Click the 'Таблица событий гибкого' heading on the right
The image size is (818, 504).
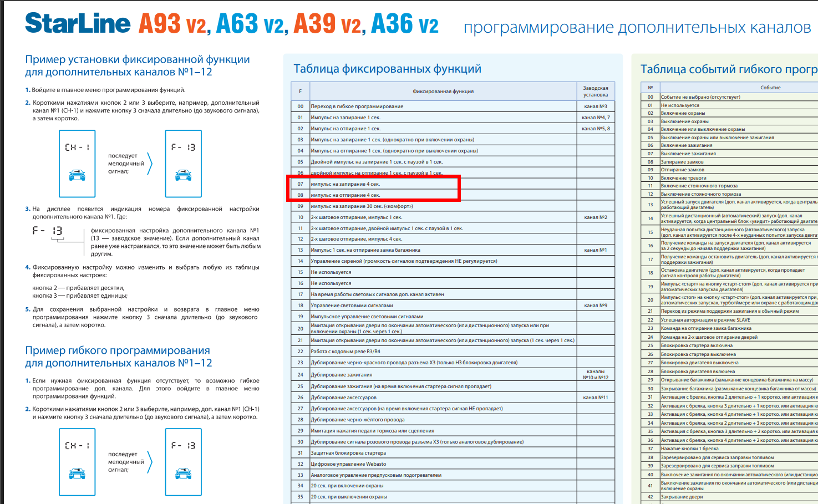[x=728, y=69]
